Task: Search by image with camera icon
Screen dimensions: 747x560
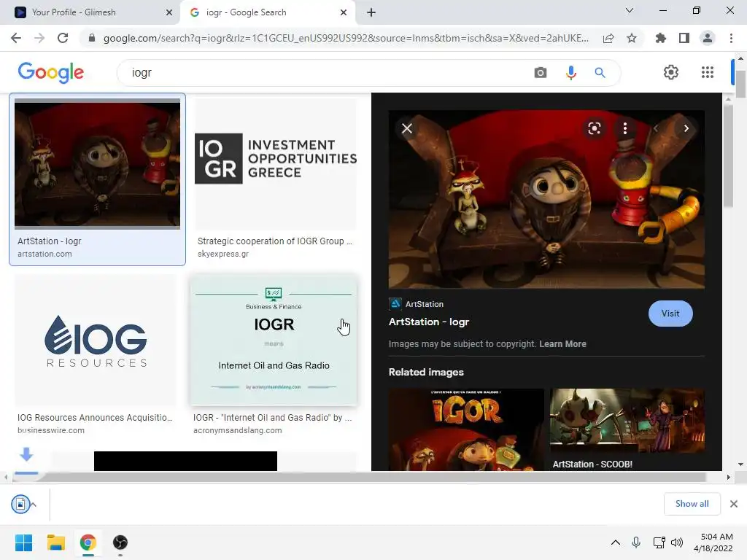Action: 541,72
